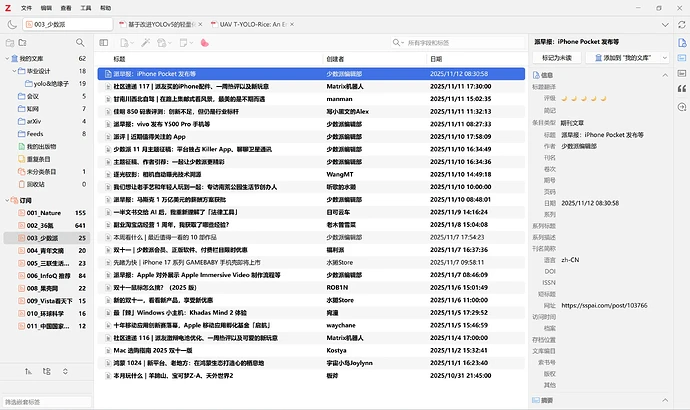Image resolution: width=690 pixels, height=410 pixels.
Task: Click the pink plugin icon in the toolbar
Action: pyautogui.click(x=204, y=43)
